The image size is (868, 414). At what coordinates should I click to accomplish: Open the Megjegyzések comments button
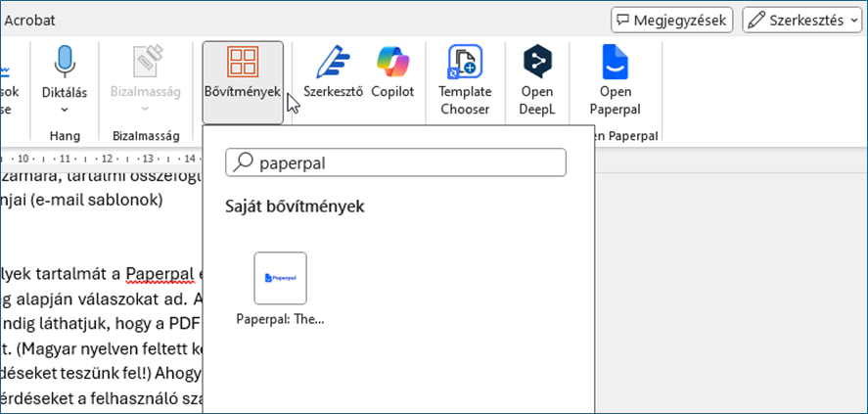click(x=672, y=21)
